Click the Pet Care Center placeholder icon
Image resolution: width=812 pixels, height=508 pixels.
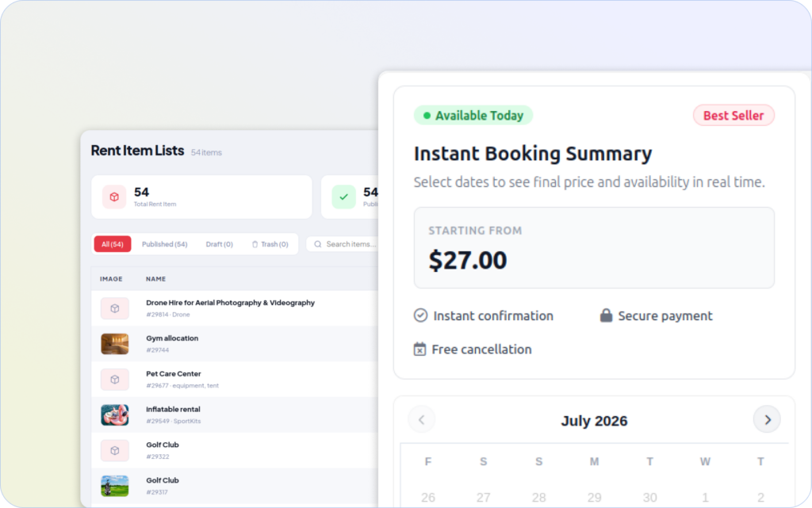[114, 380]
